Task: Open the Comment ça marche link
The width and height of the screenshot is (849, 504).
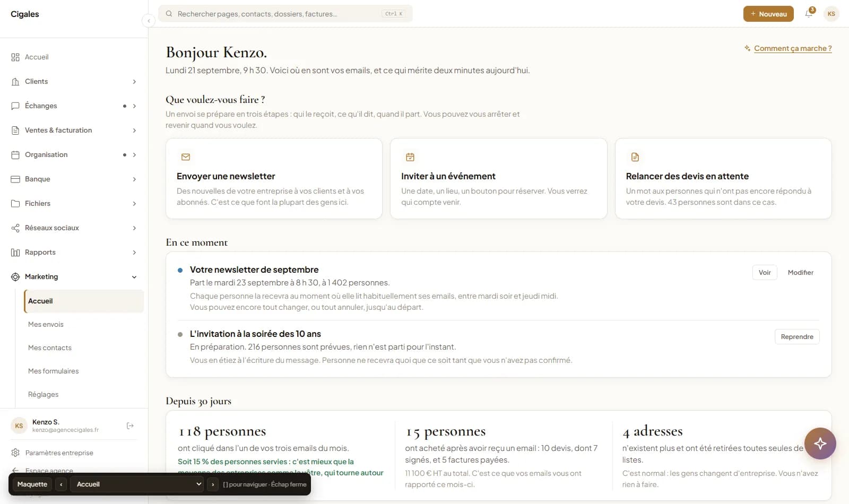Action: pyautogui.click(x=793, y=48)
